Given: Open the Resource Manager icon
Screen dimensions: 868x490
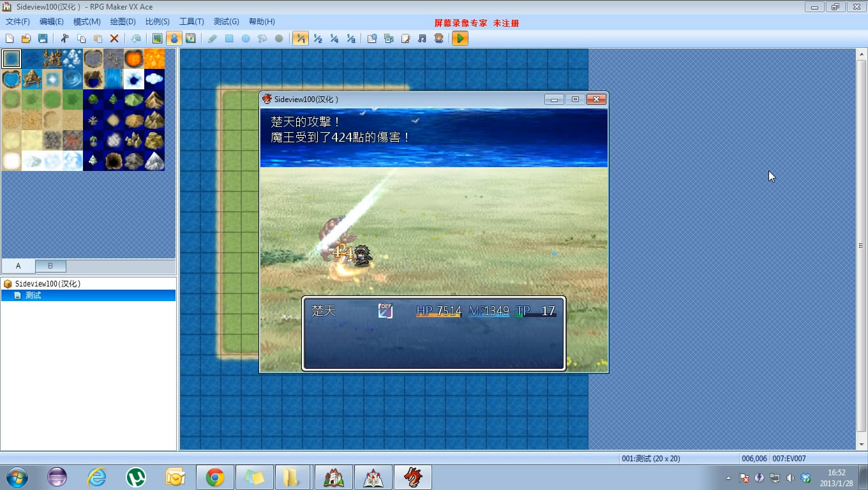Looking at the screenshot, I should coord(389,38).
